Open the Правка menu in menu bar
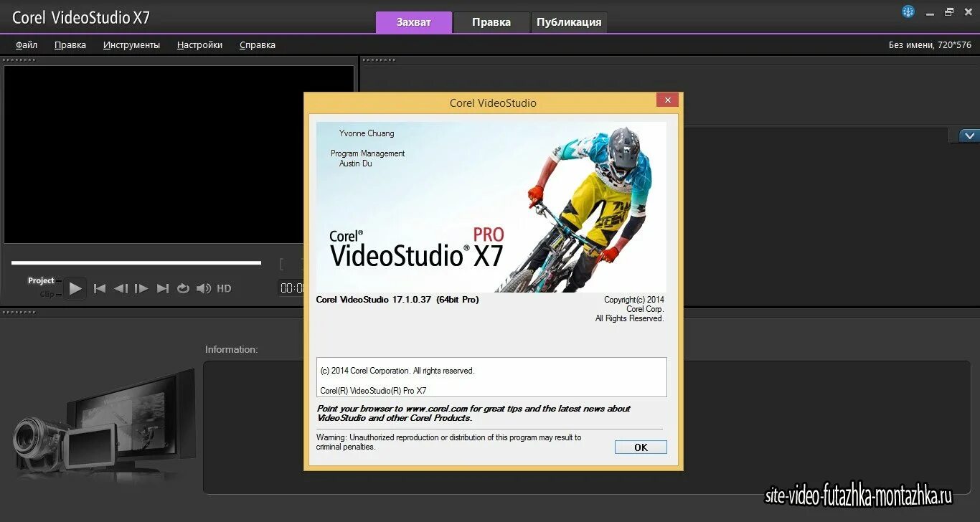This screenshot has width=980, height=522. tap(70, 44)
